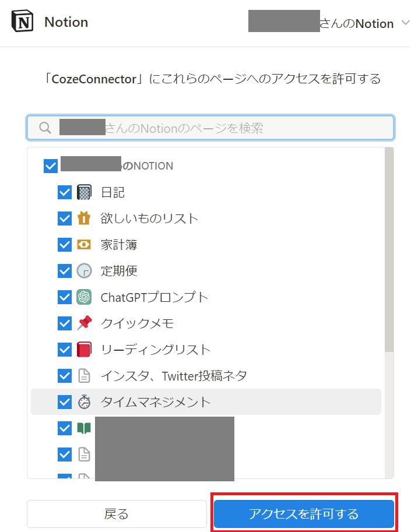Uncheck the top-level workspace checkbox
Viewport: 411px width, 532px height.
[51, 166]
